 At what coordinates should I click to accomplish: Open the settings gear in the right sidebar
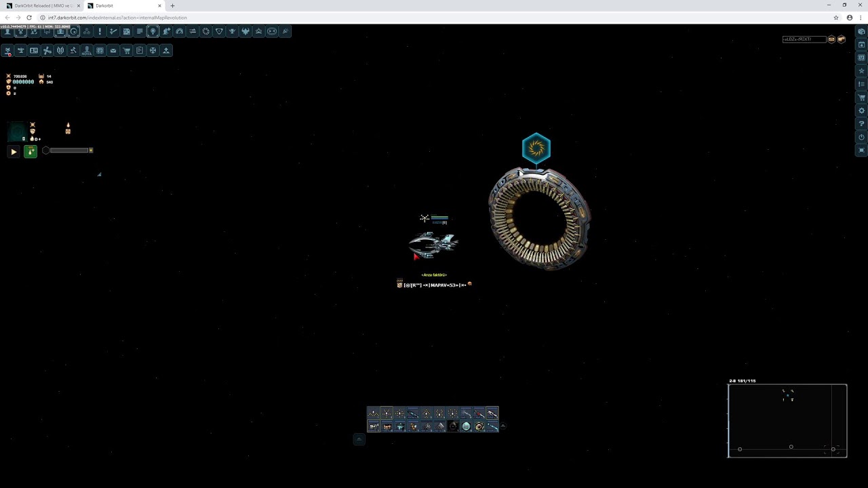coord(862,110)
